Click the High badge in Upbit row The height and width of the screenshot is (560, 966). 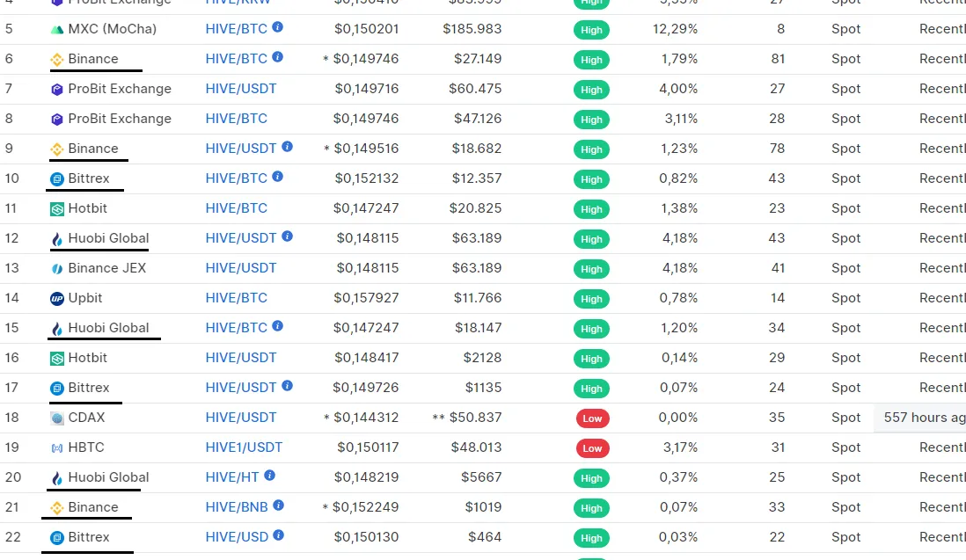click(x=591, y=299)
